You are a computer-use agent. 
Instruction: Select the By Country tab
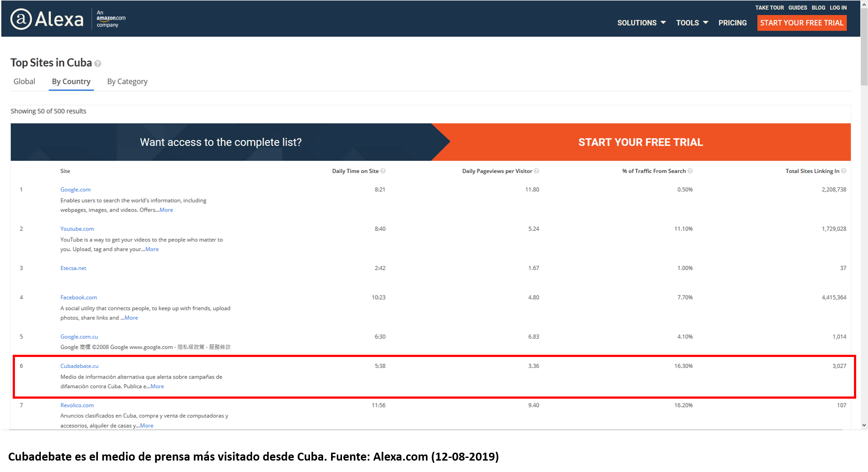[x=71, y=82]
